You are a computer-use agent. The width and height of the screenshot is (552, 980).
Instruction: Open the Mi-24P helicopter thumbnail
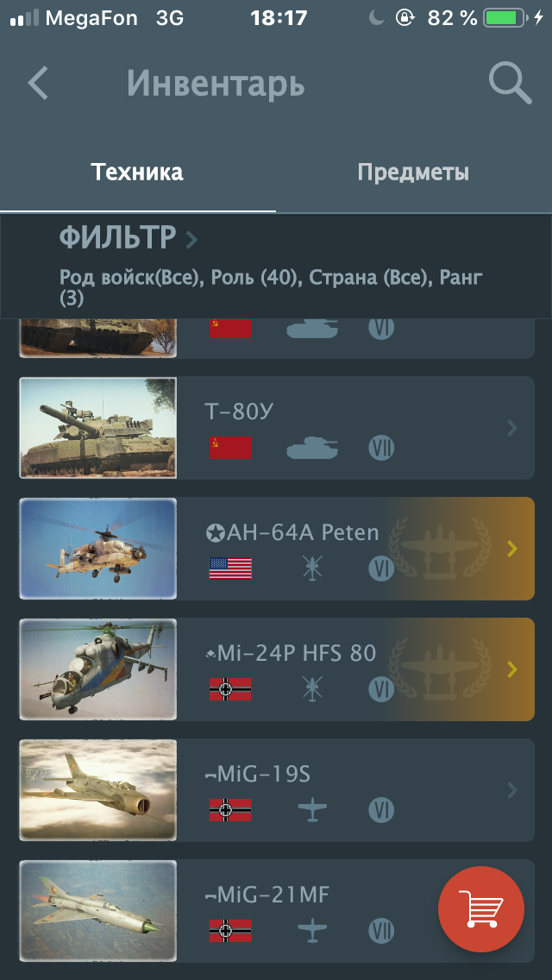click(98, 669)
